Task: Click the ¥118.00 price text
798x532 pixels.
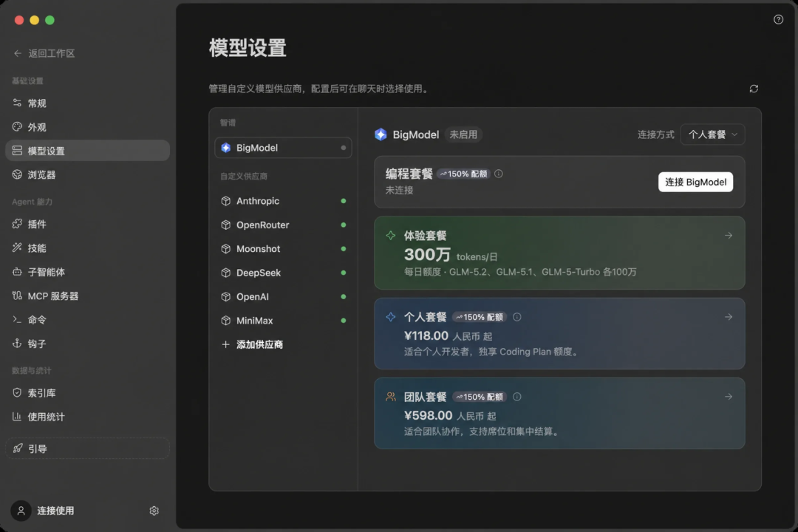Action: pyautogui.click(x=426, y=336)
